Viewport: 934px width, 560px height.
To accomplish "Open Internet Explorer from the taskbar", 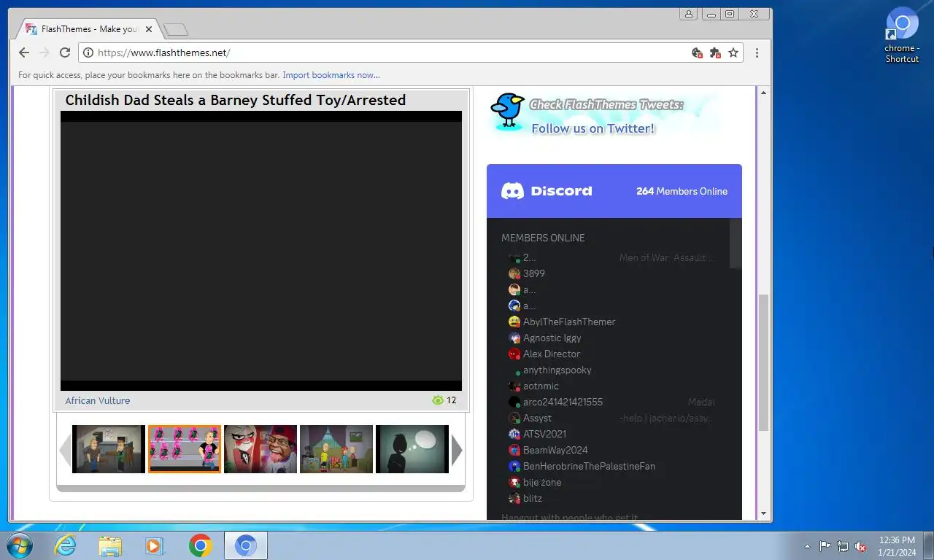I will point(65,545).
